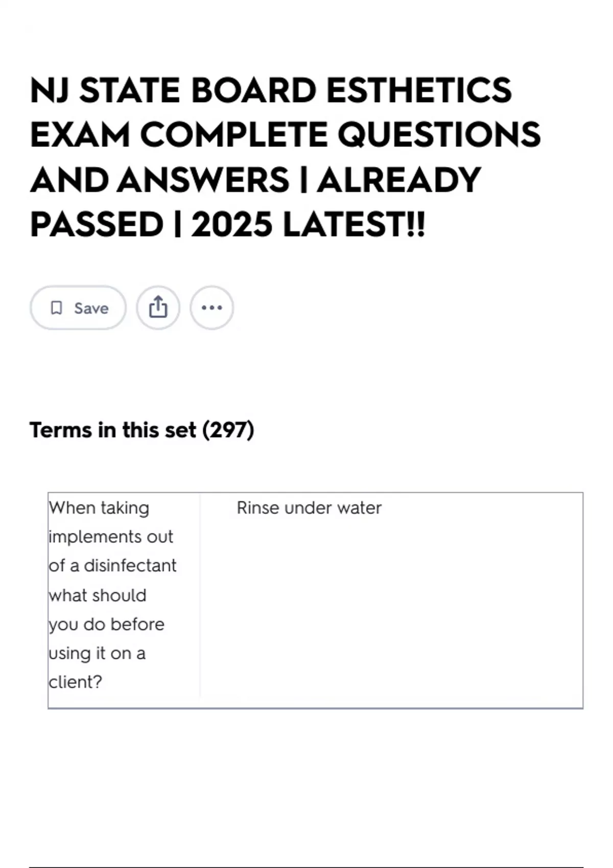Click the bookmark icon in Save button
613x868 pixels.
pyautogui.click(x=57, y=308)
